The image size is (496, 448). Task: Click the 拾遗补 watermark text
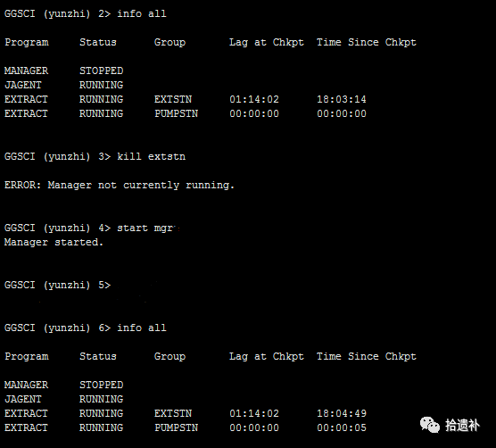click(x=462, y=425)
